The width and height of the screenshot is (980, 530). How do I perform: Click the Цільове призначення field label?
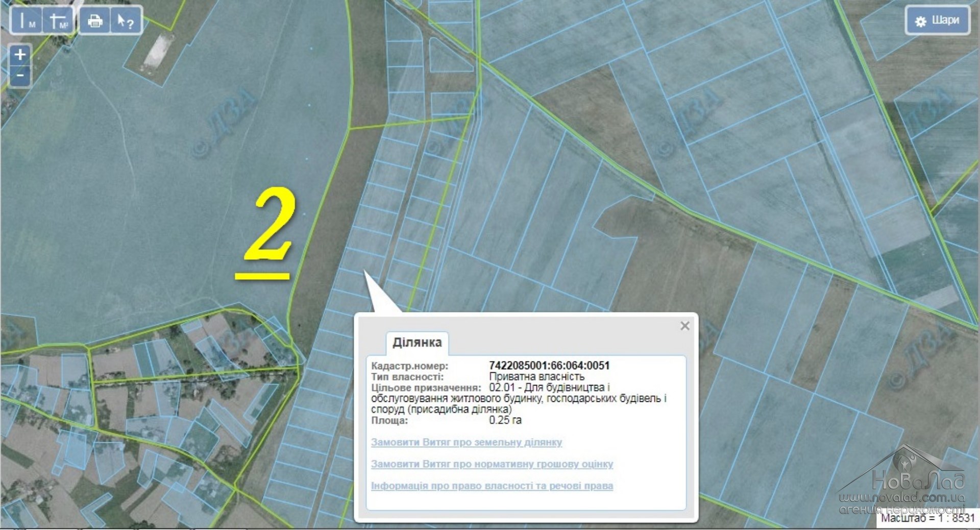point(426,388)
